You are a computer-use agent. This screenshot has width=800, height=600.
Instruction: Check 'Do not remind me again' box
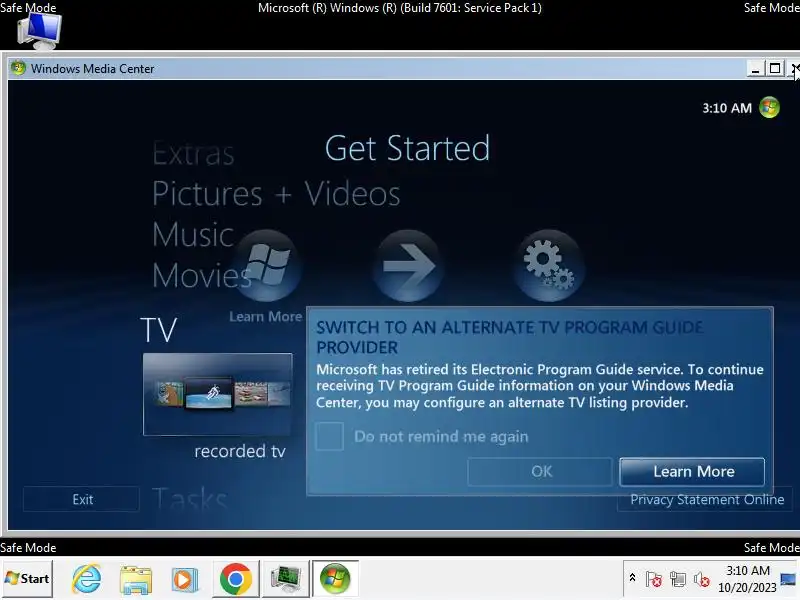pos(330,436)
